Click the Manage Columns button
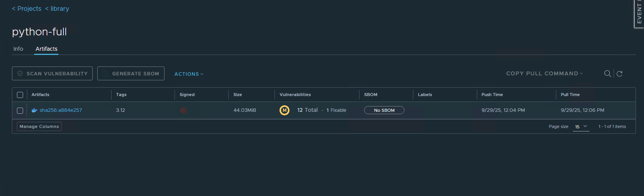Image resolution: width=644 pixels, height=196 pixels. 39,126
